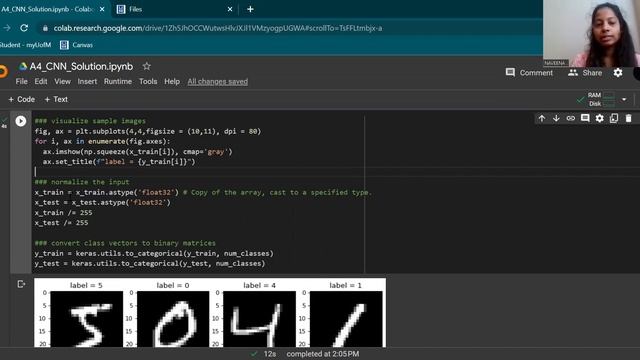Click the digit image labeled label = 5
Viewport: 640px width, 360px height.
click(86, 319)
